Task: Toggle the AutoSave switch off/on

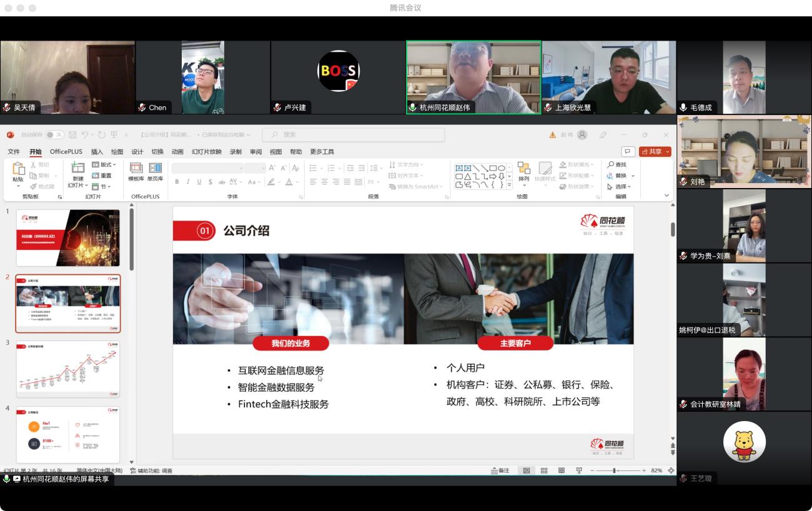Action: coord(55,134)
